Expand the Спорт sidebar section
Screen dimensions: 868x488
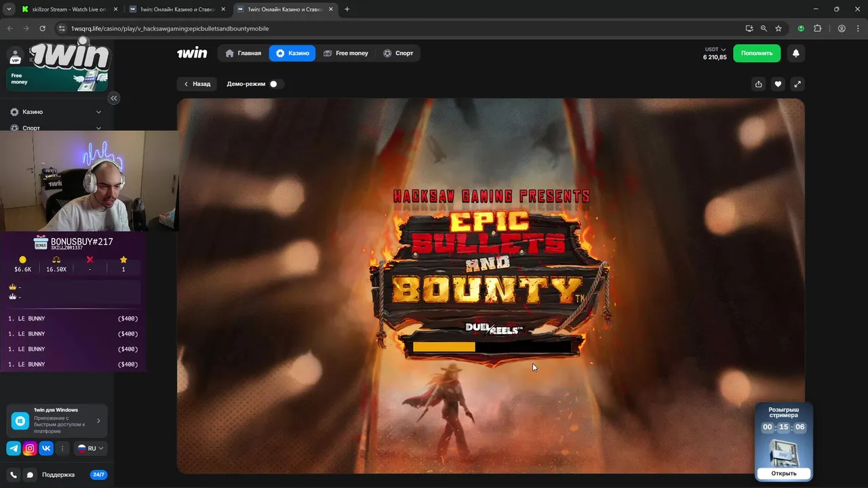tap(56, 127)
